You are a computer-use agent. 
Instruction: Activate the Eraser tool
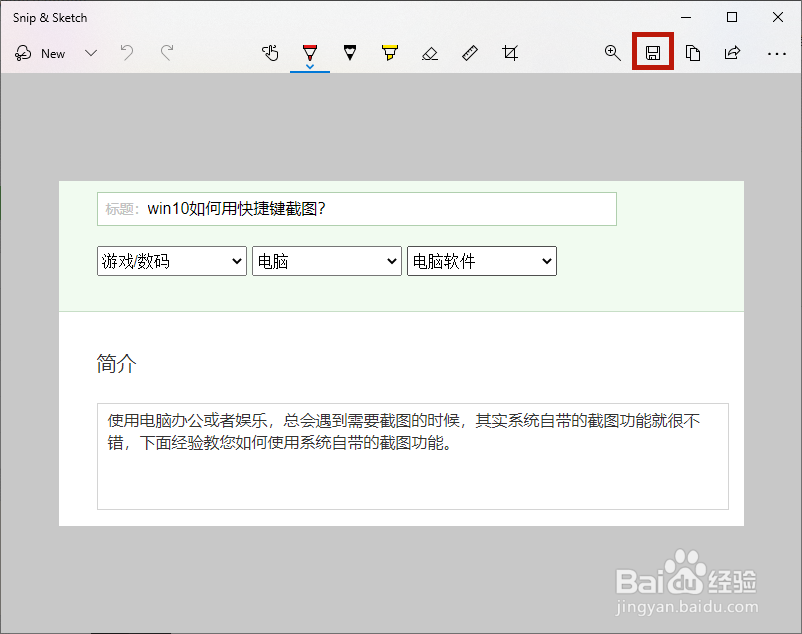tap(430, 53)
